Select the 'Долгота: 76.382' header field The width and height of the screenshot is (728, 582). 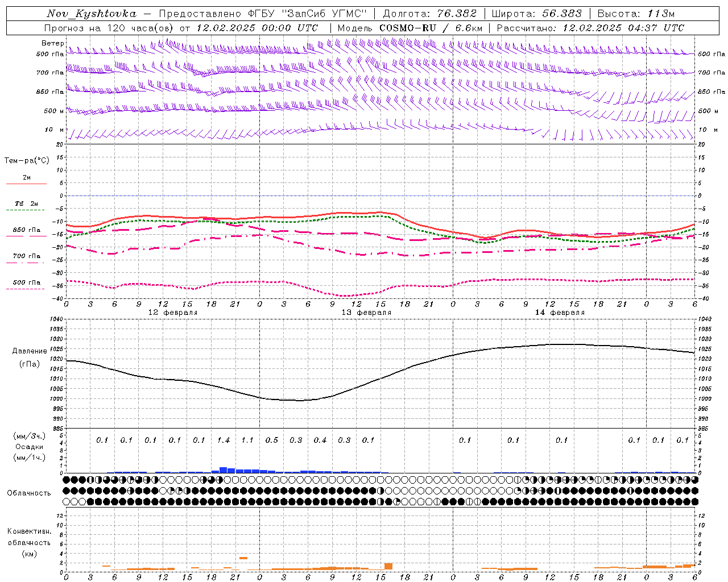click(430, 14)
